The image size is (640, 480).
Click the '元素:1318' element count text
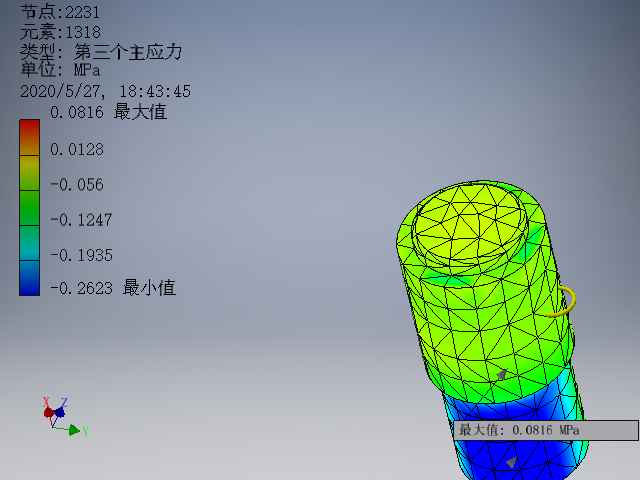60,32
